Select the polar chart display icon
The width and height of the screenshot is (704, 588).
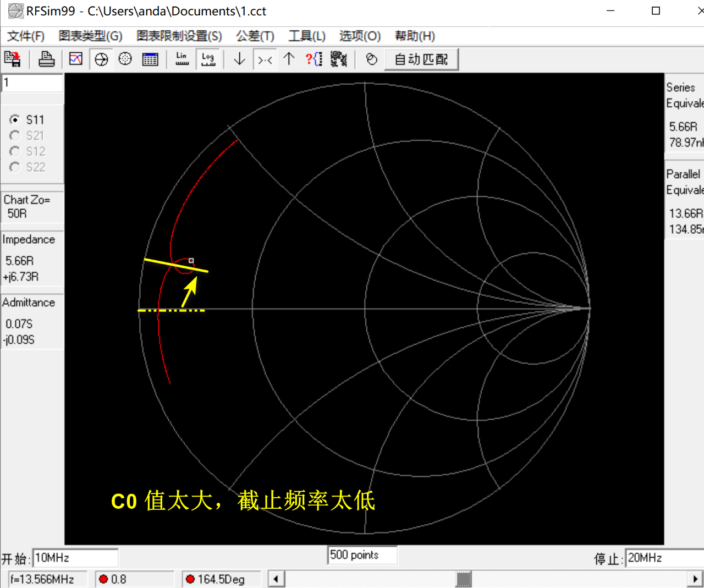pos(125,59)
